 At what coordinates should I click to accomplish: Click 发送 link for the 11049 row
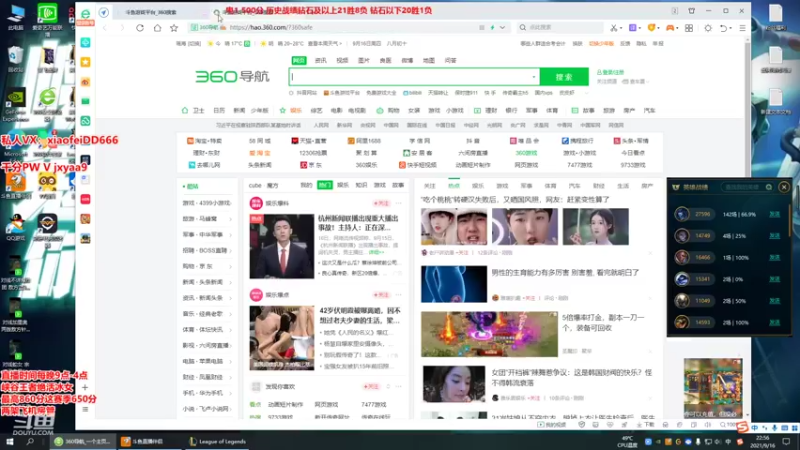pos(774,301)
